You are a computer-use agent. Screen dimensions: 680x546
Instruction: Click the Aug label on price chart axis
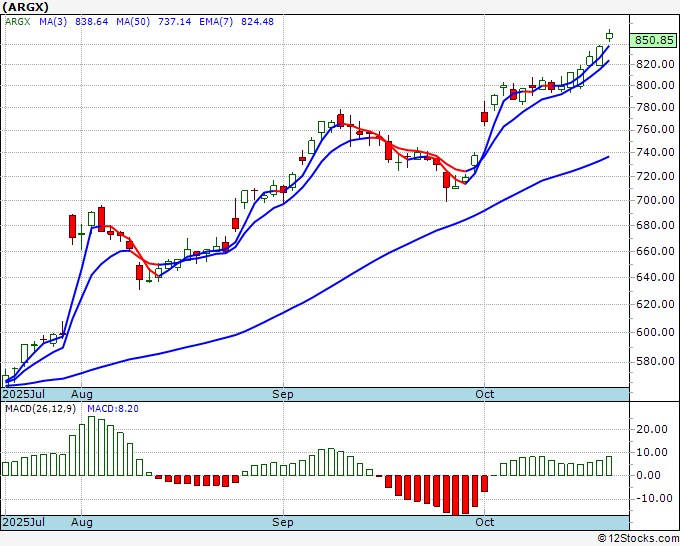click(82, 394)
